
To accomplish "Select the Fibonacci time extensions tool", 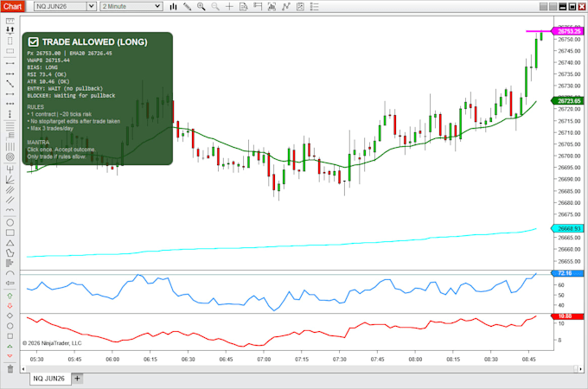I will tap(10, 147).
